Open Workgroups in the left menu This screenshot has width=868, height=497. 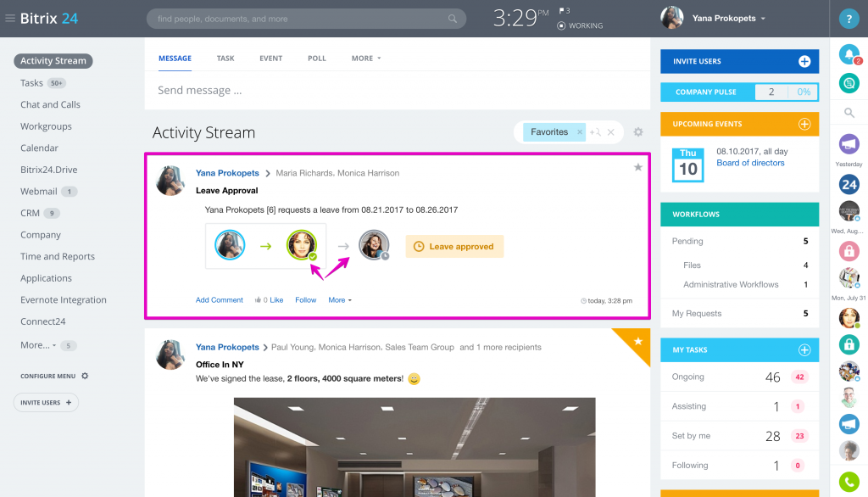pos(46,126)
